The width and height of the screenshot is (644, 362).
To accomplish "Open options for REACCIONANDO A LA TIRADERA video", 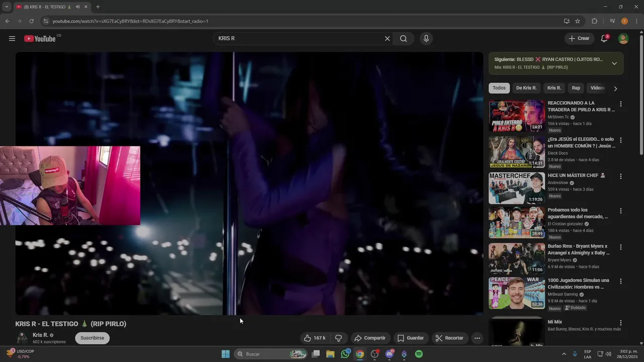I will [x=620, y=104].
